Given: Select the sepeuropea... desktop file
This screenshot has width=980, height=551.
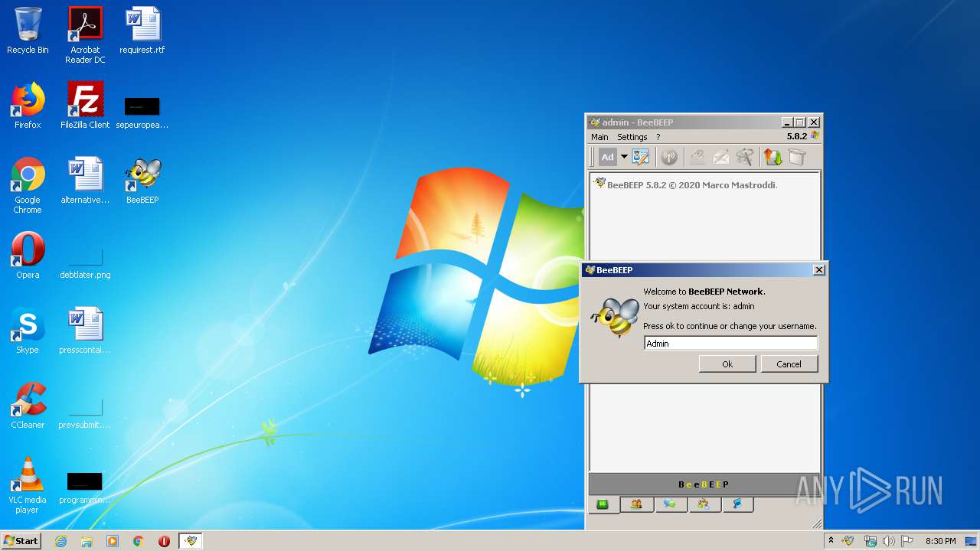Looking at the screenshot, I should coord(142,112).
